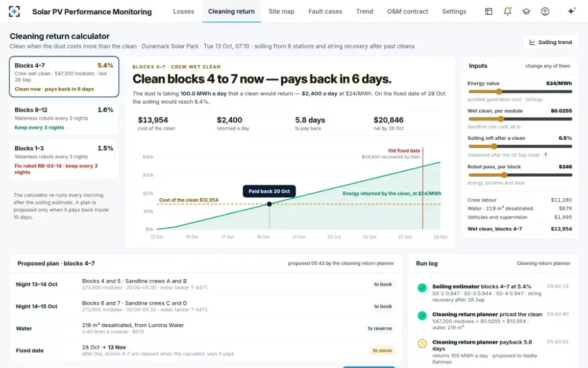Open notifications bell
The height and width of the screenshot is (368, 588).
[x=507, y=11]
